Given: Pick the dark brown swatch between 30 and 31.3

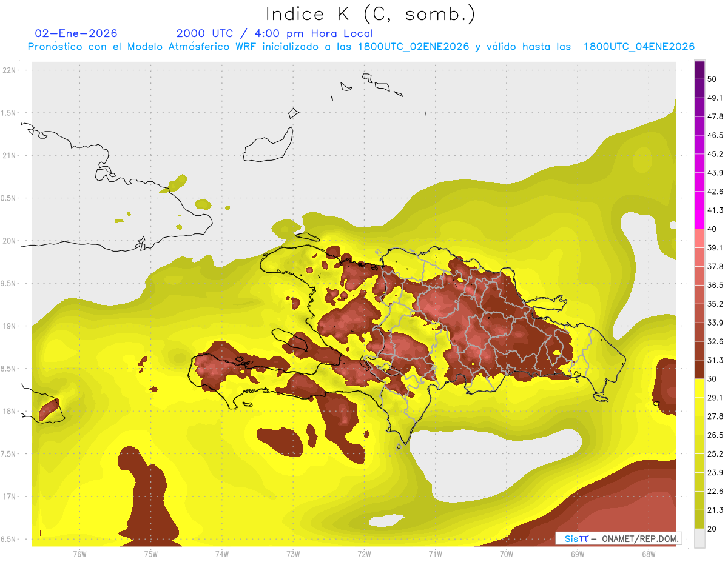Looking at the screenshot, I should 699,369.
